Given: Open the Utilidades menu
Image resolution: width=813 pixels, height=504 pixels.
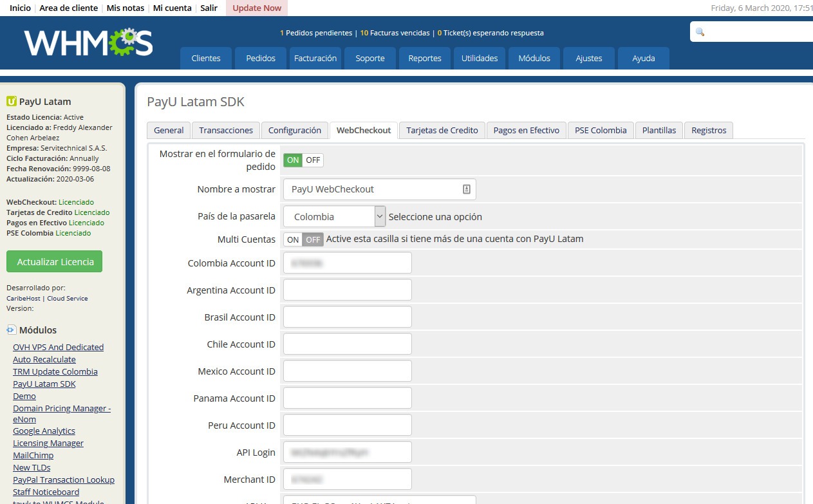Looking at the screenshot, I should 480,58.
